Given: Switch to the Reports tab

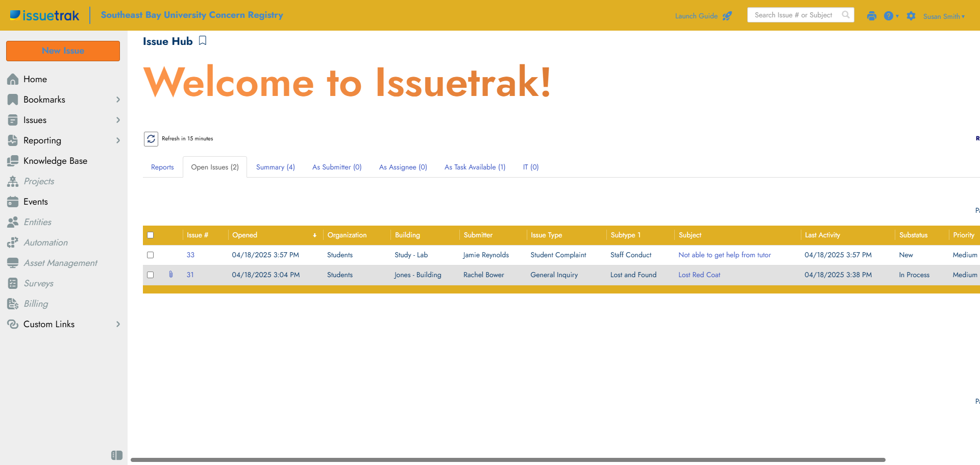Looking at the screenshot, I should (x=162, y=167).
